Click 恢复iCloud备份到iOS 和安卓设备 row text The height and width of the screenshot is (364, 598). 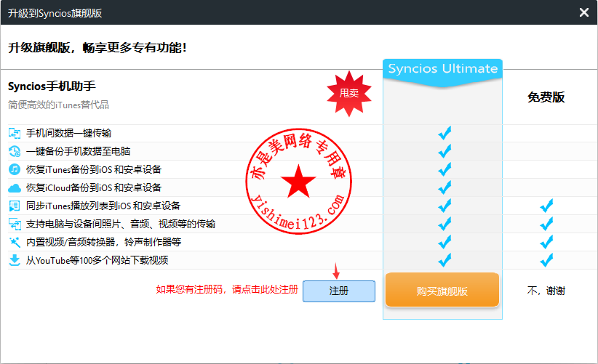[94, 187]
